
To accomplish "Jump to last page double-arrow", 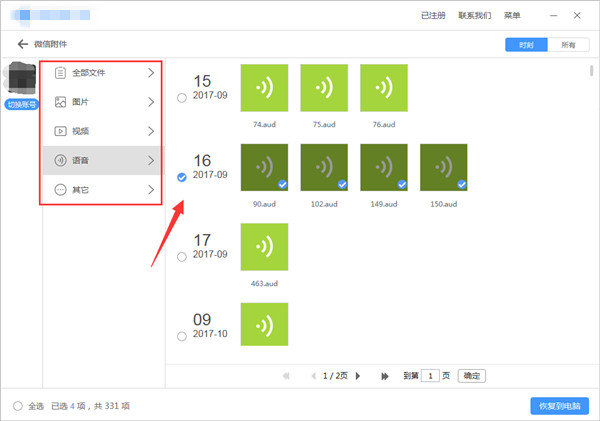I will point(385,376).
